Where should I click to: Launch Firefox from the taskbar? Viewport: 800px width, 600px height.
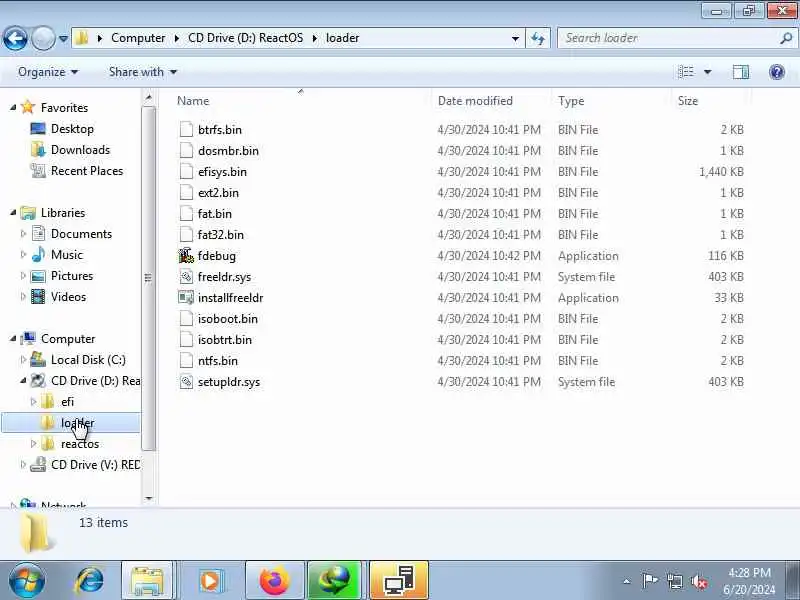pos(274,581)
